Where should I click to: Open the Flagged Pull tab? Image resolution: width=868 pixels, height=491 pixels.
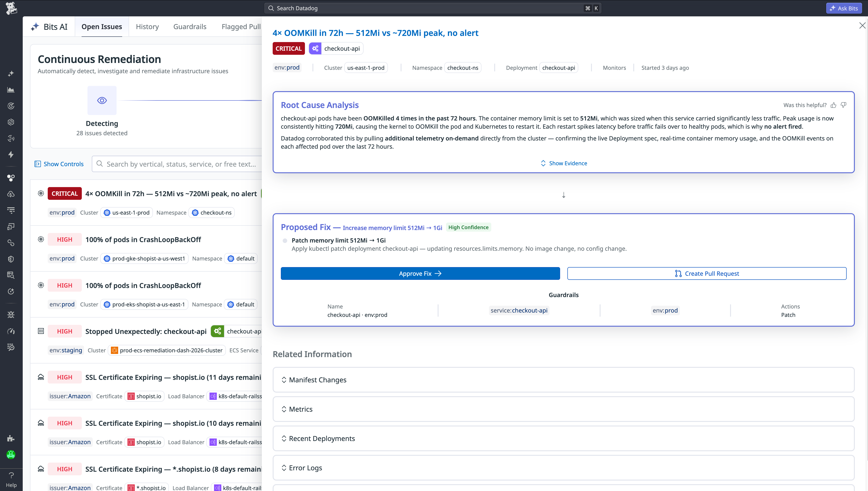pos(241,27)
